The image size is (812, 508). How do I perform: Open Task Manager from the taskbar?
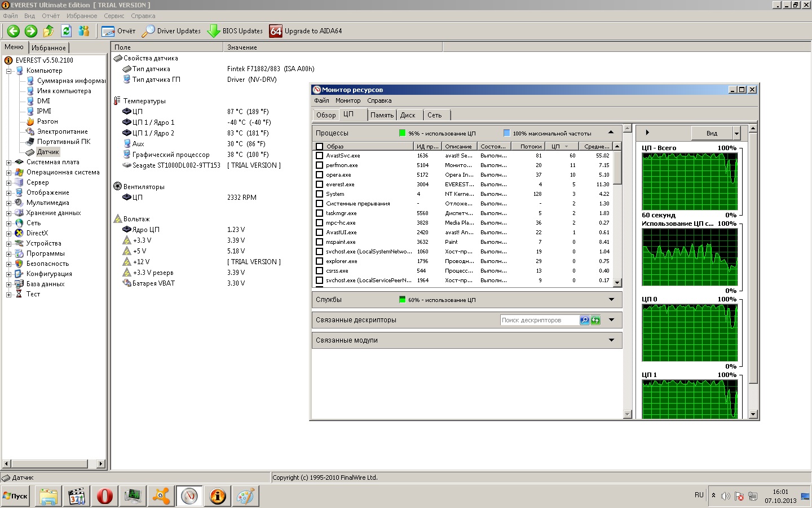[x=133, y=496]
